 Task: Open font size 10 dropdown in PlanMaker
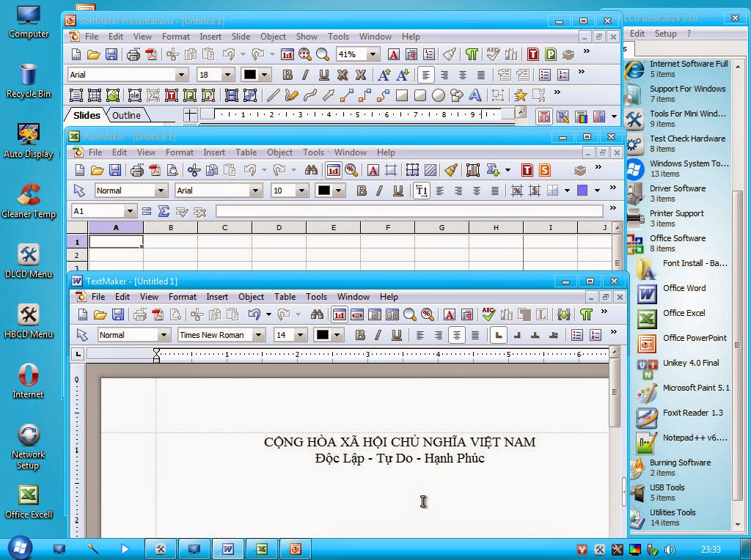click(x=301, y=191)
